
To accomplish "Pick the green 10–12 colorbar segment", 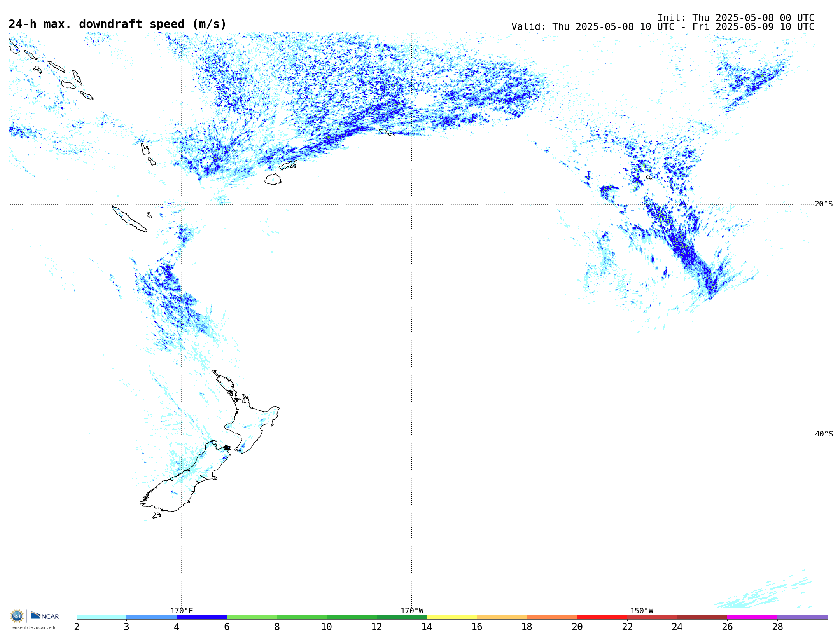I will pos(352,617).
